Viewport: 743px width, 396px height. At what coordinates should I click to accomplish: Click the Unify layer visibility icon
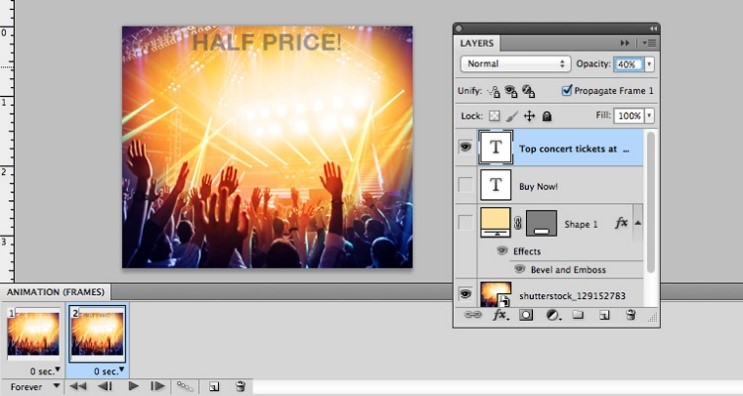click(511, 91)
